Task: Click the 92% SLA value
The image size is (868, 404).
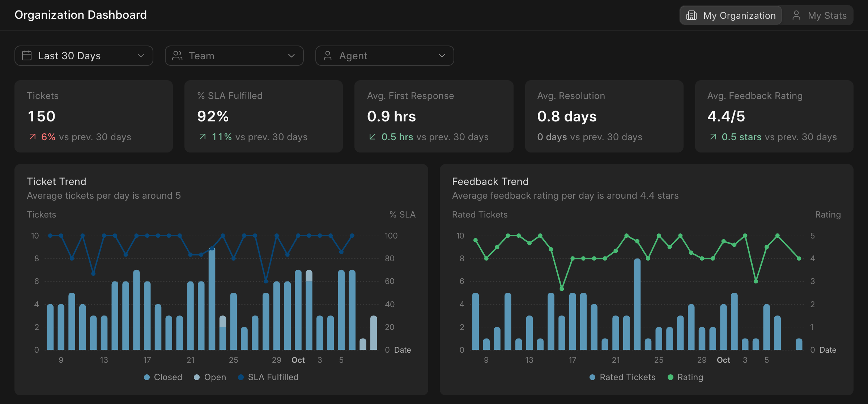Action: tap(213, 116)
